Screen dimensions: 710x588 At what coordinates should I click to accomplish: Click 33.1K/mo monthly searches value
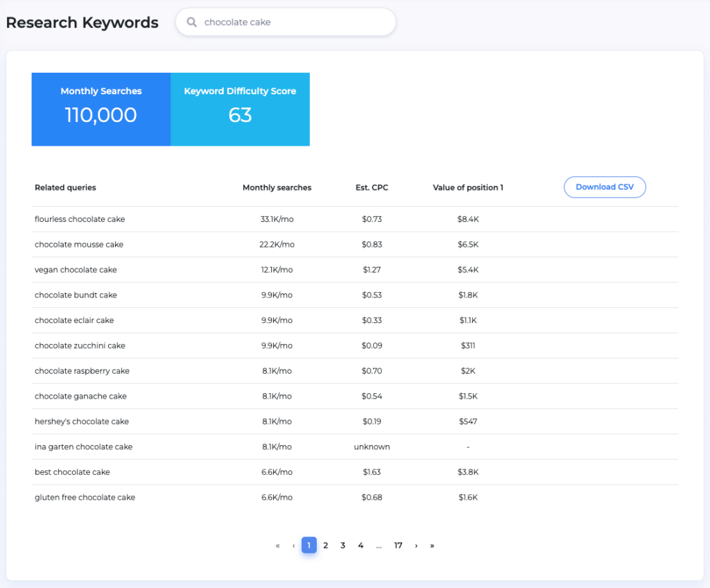277,219
